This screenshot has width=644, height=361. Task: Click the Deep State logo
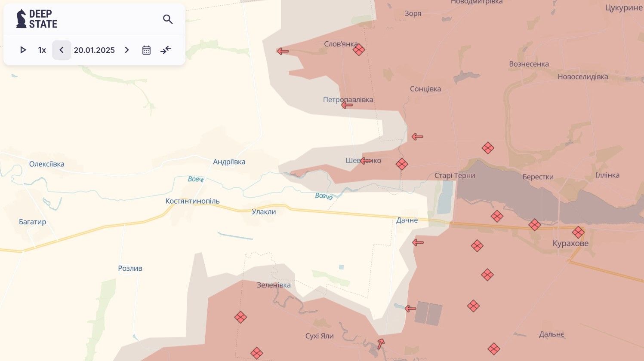tap(37, 19)
